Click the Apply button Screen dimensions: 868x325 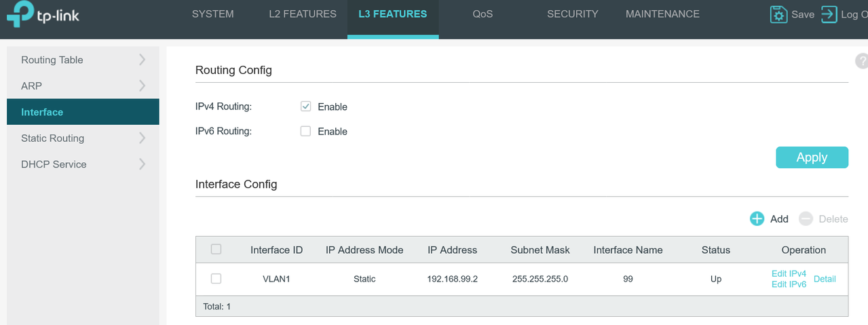[812, 157]
